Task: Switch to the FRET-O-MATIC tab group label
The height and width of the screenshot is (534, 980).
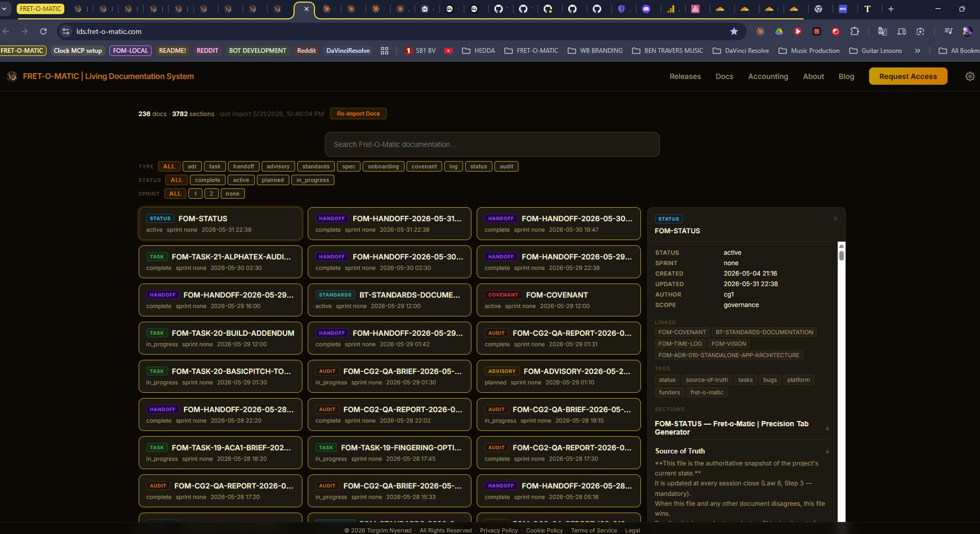Action: (x=40, y=9)
